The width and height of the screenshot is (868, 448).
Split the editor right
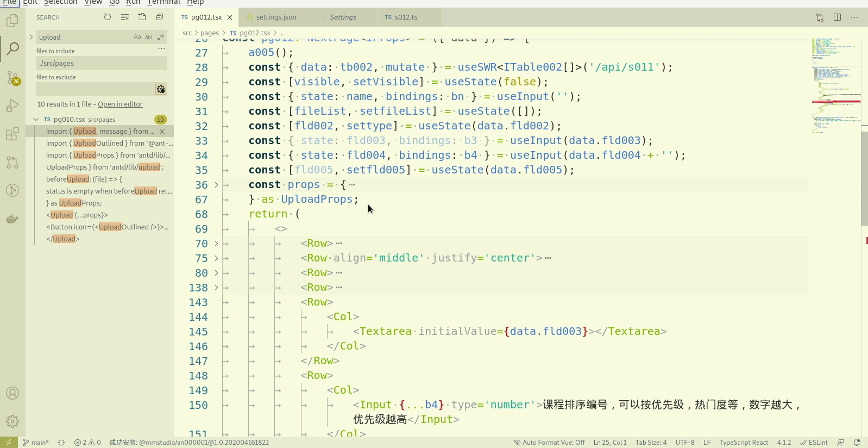pos(837,17)
